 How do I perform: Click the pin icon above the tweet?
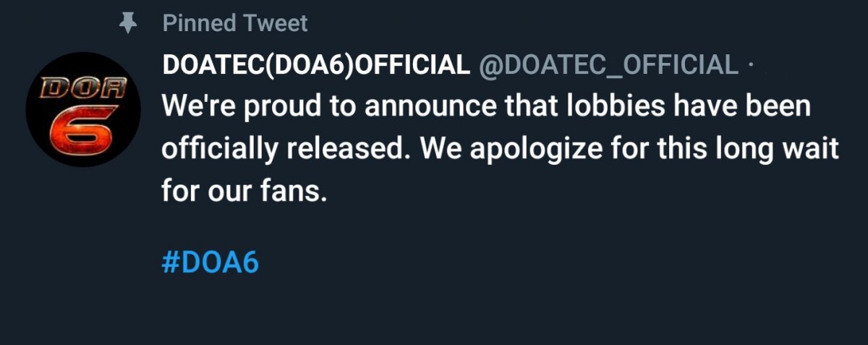coord(127,24)
